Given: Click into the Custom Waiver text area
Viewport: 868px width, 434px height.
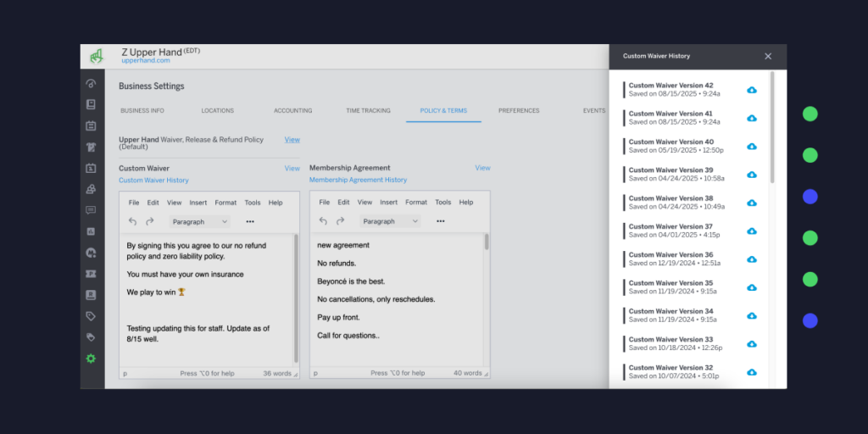Looking at the screenshot, I should click(206, 299).
